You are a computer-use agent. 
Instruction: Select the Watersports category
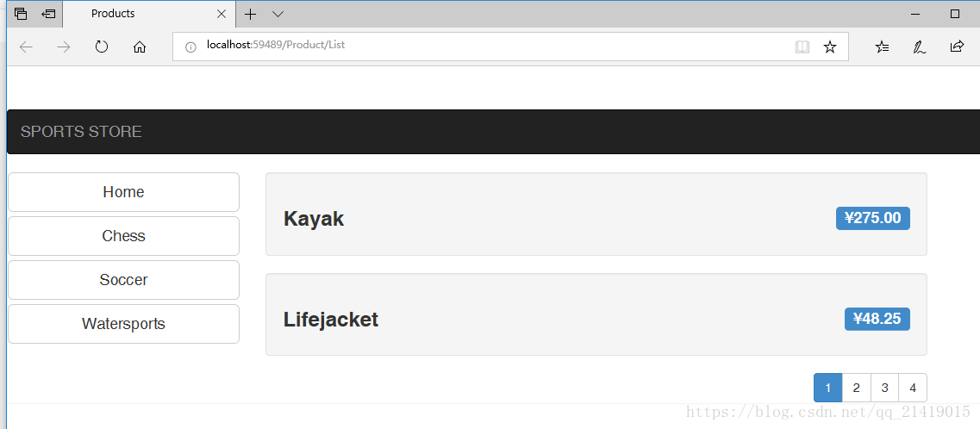124,324
